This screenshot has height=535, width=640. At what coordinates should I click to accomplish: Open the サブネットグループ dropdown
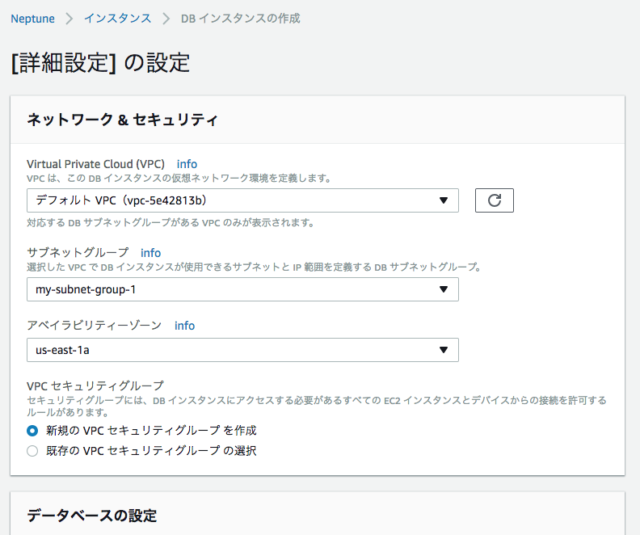pos(242,290)
